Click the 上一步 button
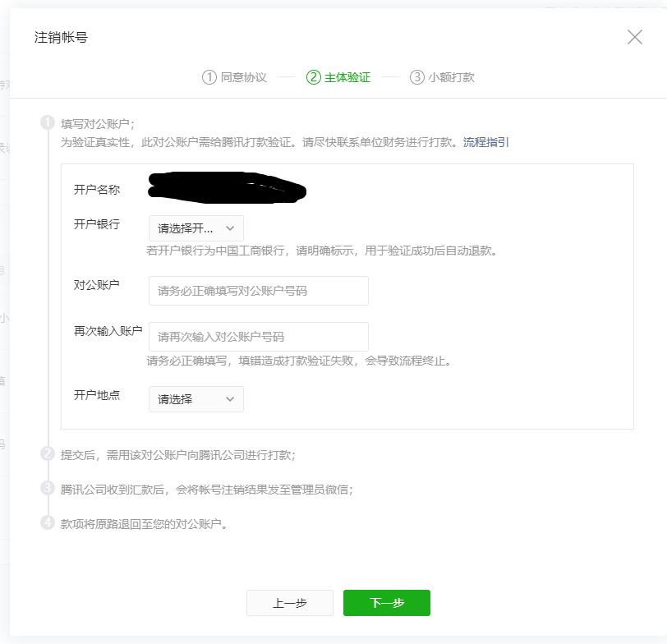Viewport: 667px width, 644px height. tap(290, 603)
